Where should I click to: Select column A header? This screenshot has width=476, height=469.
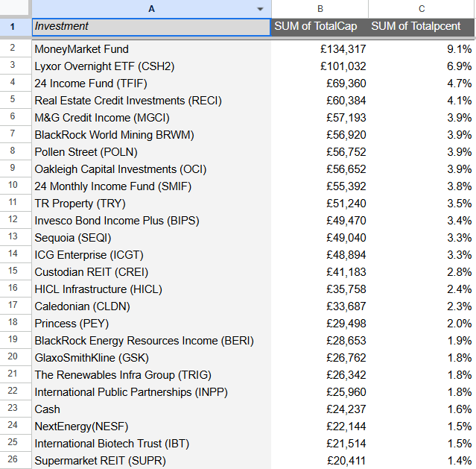point(151,9)
